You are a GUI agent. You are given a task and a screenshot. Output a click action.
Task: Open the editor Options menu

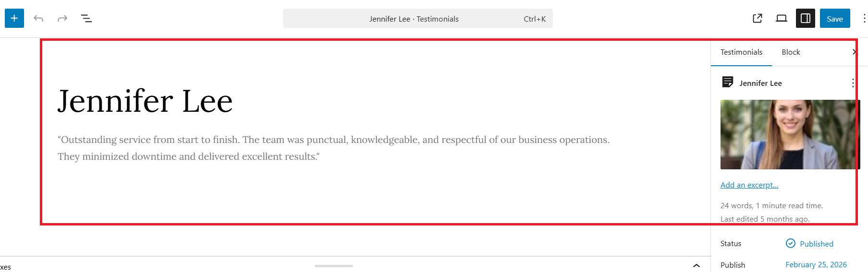(x=864, y=18)
